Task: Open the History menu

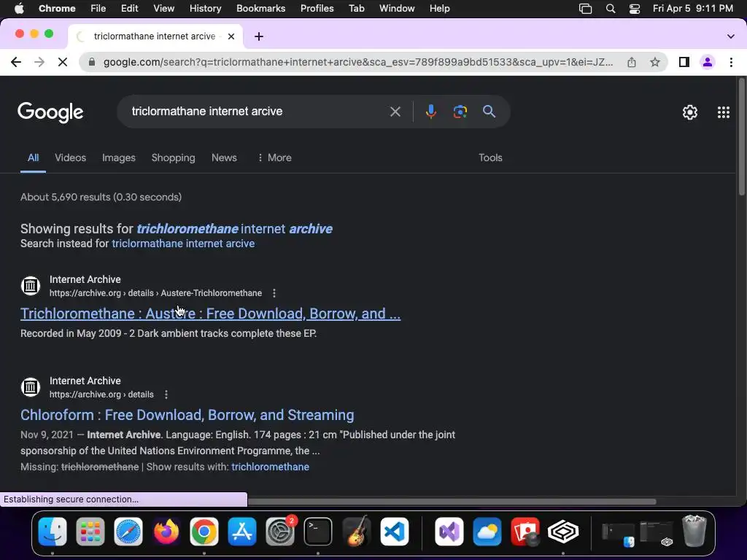Action: tap(205, 9)
